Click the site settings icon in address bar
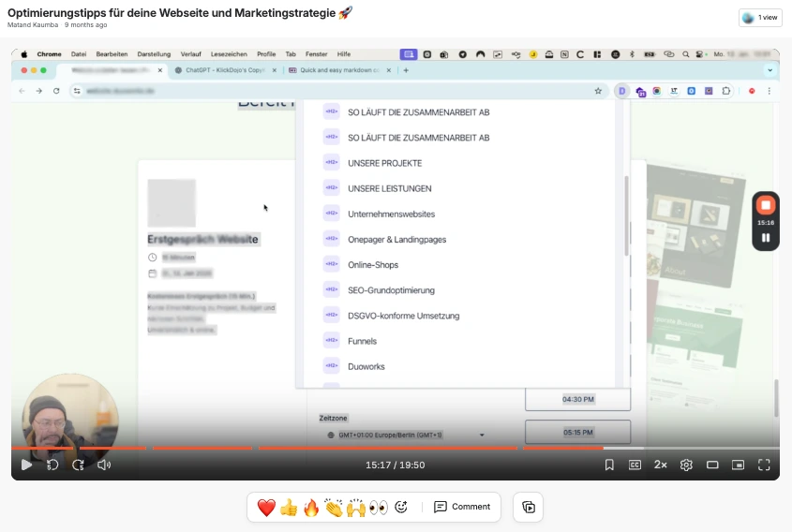The image size is (792, 532). pos(77,91)
